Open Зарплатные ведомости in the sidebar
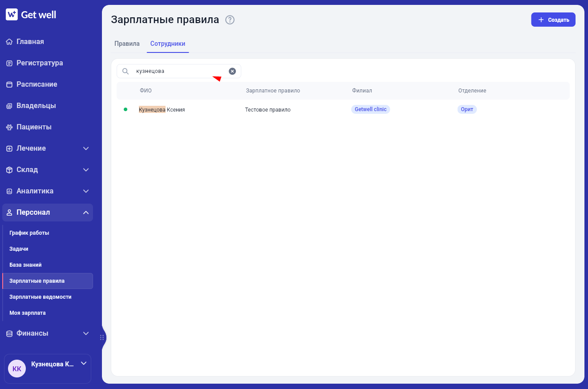The height and width of the screenshot is (389, 588). pos(41,297)
